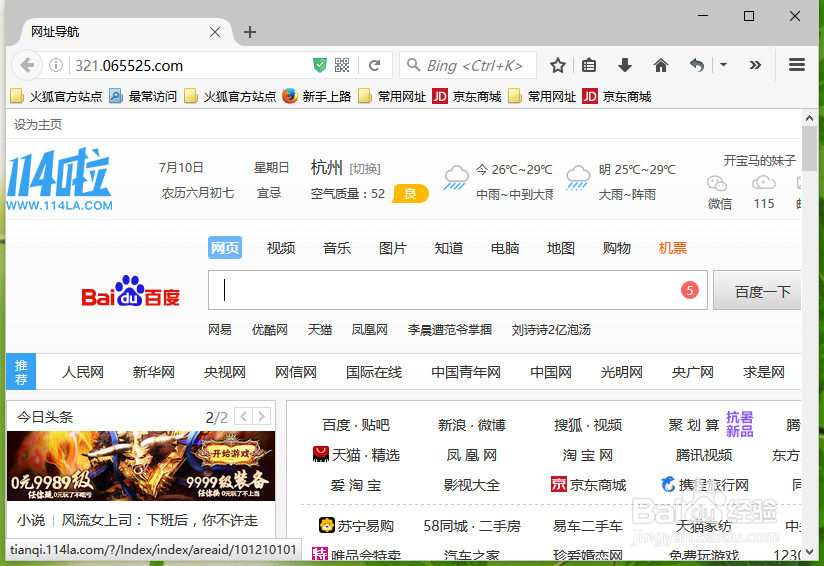Open 京东商城 link in site grid
This screenshot has height=566, width=824.
click(x=588, y=485)
